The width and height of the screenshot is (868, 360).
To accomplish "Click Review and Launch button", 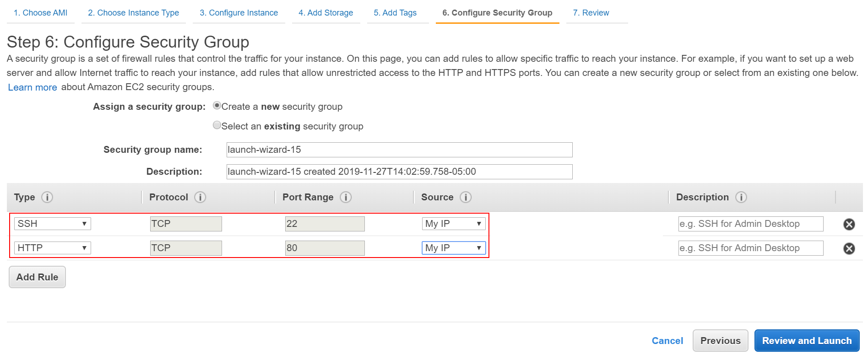I will click(x=807, y=341).
